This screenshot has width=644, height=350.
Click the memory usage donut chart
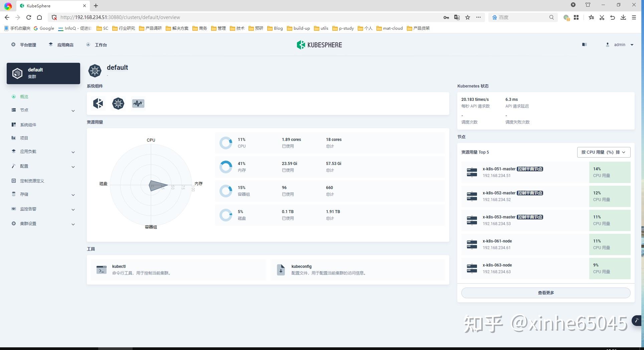[226, 167]
